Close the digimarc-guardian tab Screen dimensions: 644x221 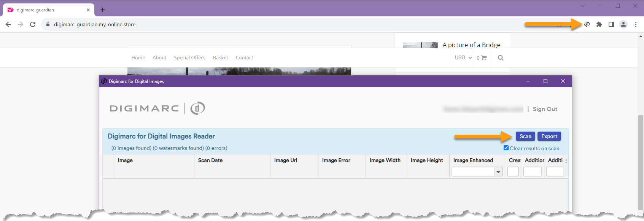pos(88,10)
